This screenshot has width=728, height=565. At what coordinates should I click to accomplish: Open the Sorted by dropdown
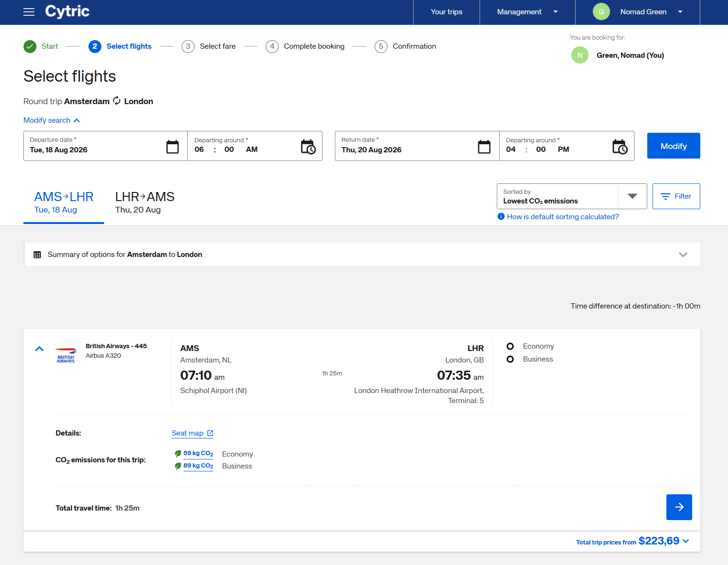572,196
